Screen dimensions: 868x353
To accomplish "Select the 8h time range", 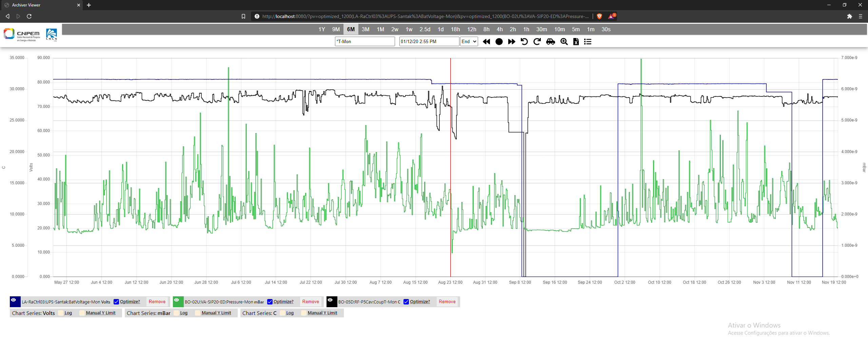I will [486, 30].
